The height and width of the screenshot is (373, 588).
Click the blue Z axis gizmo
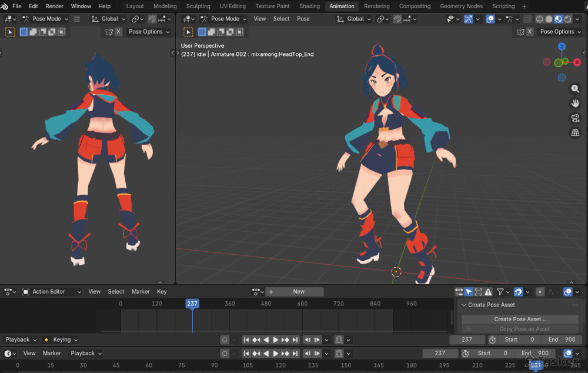[562, 46]
